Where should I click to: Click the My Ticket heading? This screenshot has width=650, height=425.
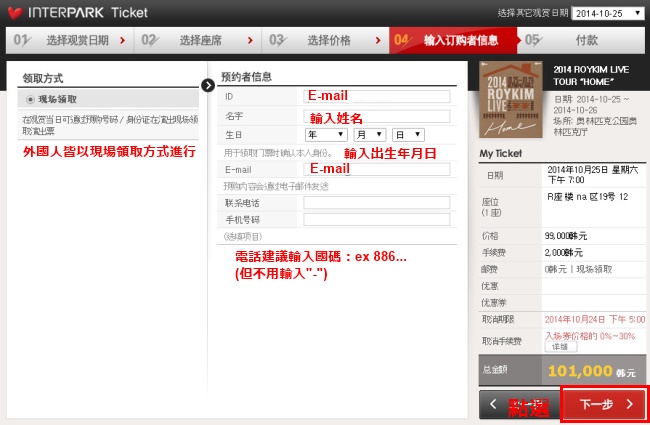(x=500, y=153)
